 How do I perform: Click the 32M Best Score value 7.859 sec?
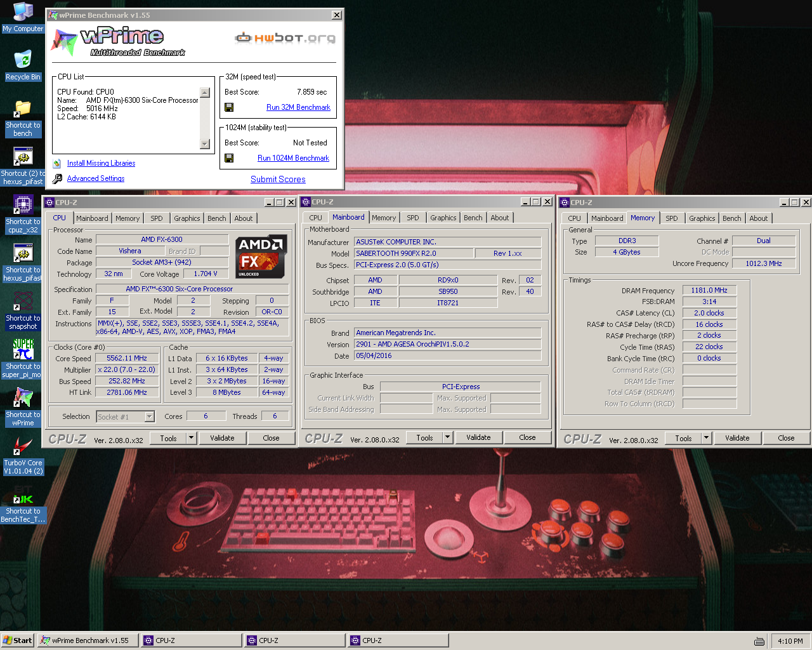(312, 92)
